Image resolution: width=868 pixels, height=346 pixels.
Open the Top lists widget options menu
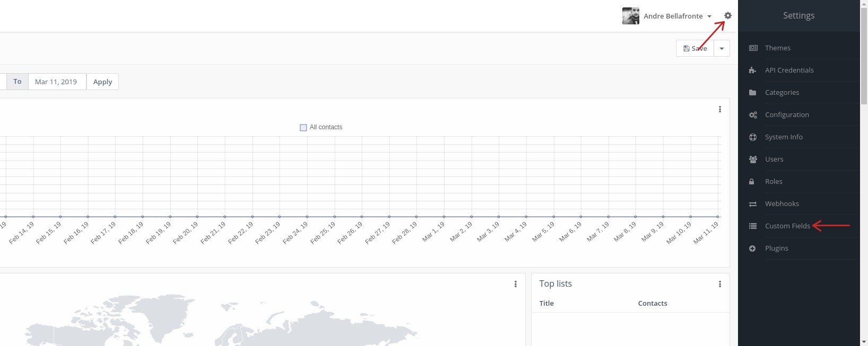click(719, 285)
